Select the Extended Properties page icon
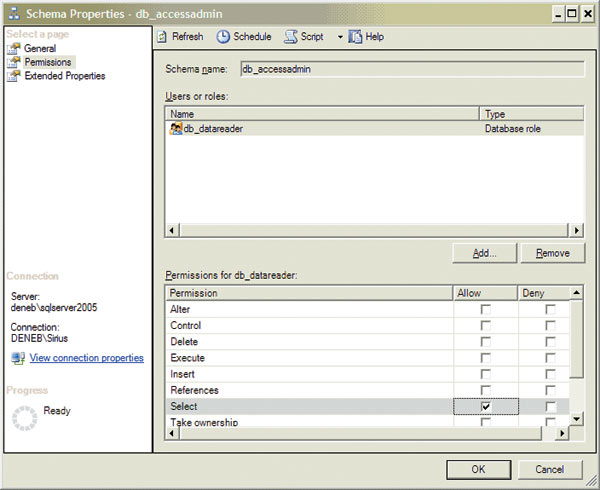The height and width of the screenshot is (490, 600). 14,76
